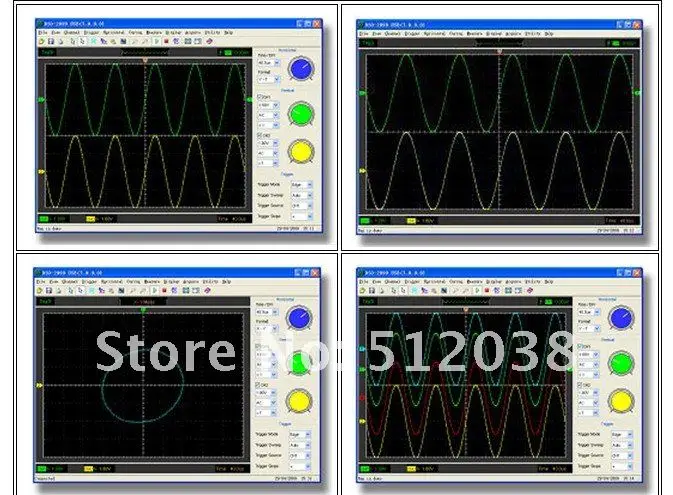The image size is (673, 495).
Task: Click the Save disk icon in bottom-right window
Action: [372, 291]
